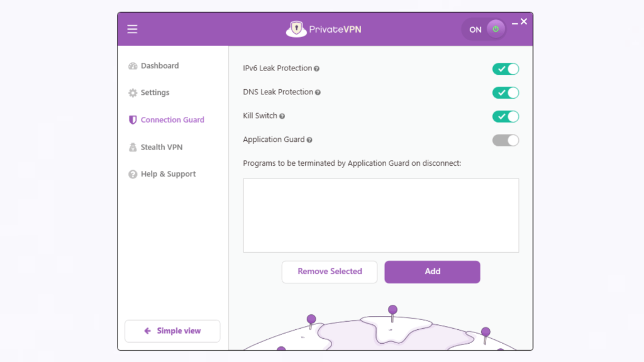Turn off VPN with the power button
644x362 pixels.
tap(496, 29)
